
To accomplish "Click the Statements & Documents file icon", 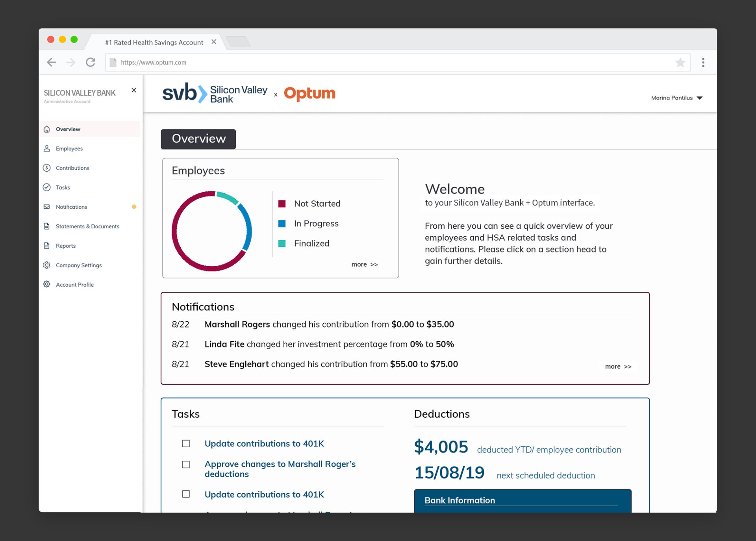I will pyautogui.click(x=46, y=226).
